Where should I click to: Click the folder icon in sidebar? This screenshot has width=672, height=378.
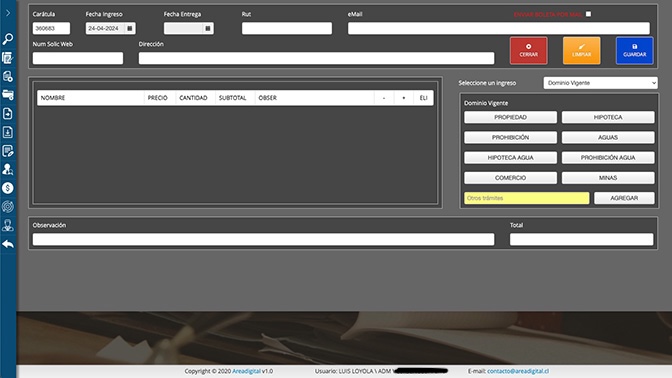[x=8, y=95]
